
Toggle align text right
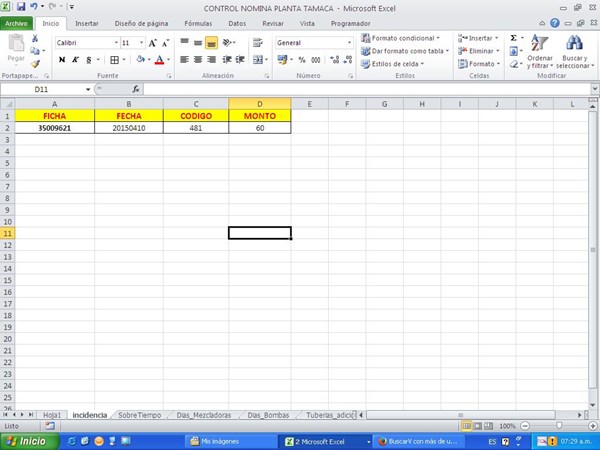click(211, 60)
